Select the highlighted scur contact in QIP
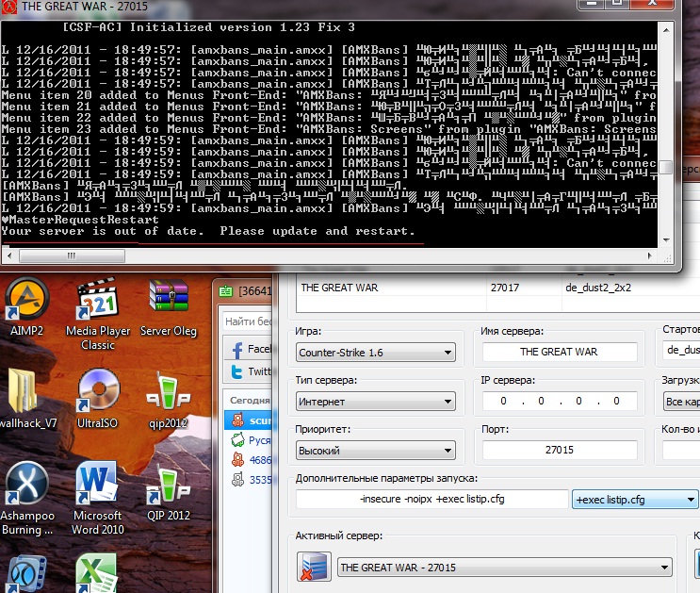 pyautogui.click(x=250, y=420)
